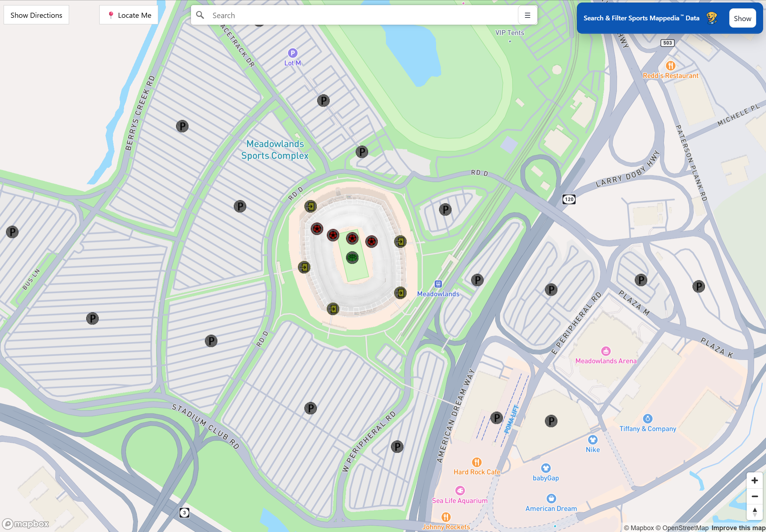Click the parking marker on Berrys Creek Rd lot

coord(182,126)
